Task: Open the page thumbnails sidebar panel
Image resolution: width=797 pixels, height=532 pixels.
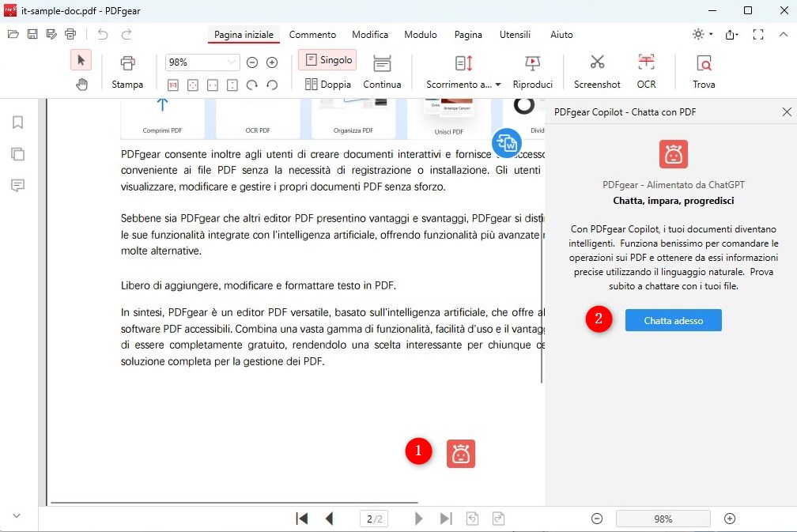Action: pos(17,154)
